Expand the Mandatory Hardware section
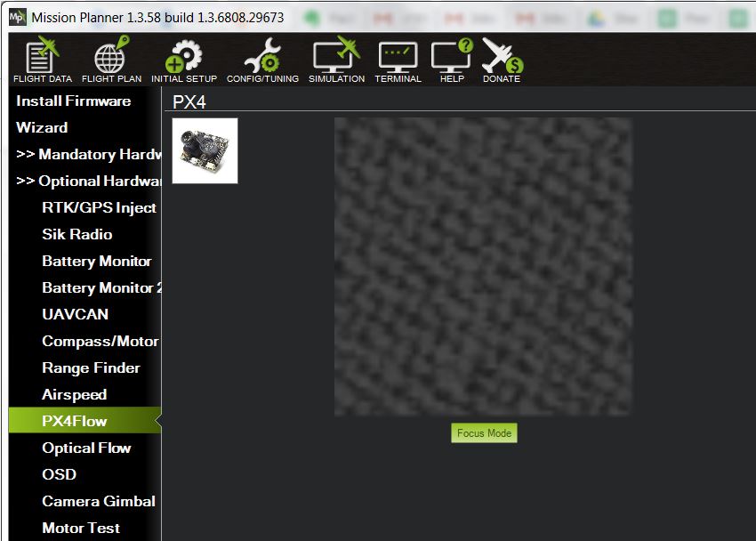This screenshot has width=756, height=541. [89, 154]
